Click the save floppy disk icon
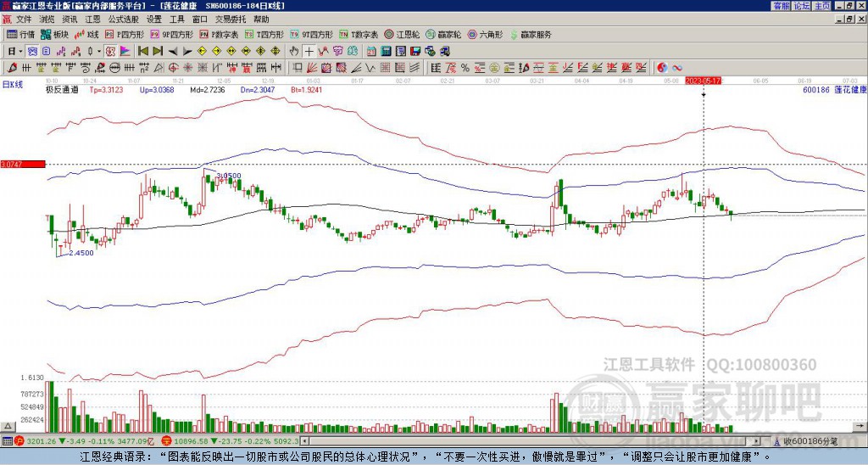 (x=415, y=51)
